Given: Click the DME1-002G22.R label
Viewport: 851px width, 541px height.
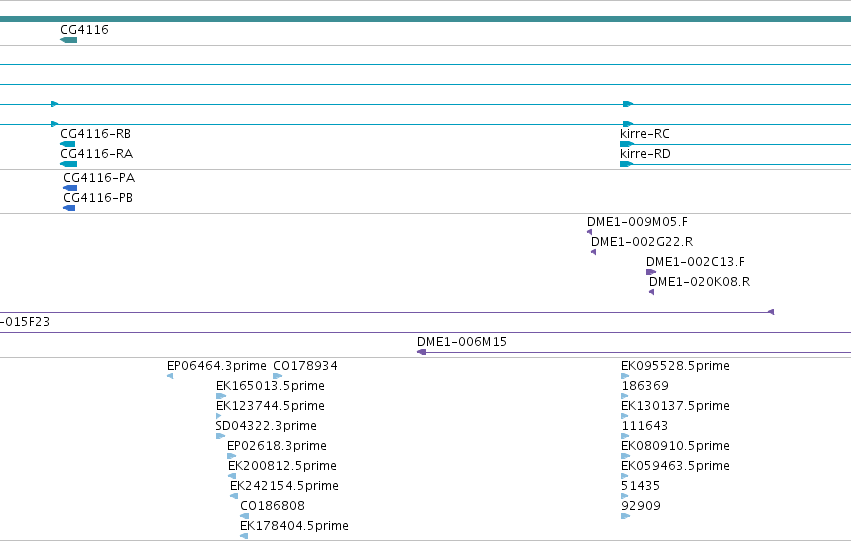Looking at the screenshot, I should pos(642,241).
